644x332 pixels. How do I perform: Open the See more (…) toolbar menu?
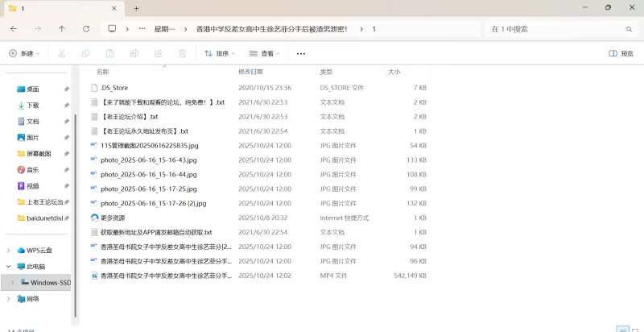tap(301, 54)
